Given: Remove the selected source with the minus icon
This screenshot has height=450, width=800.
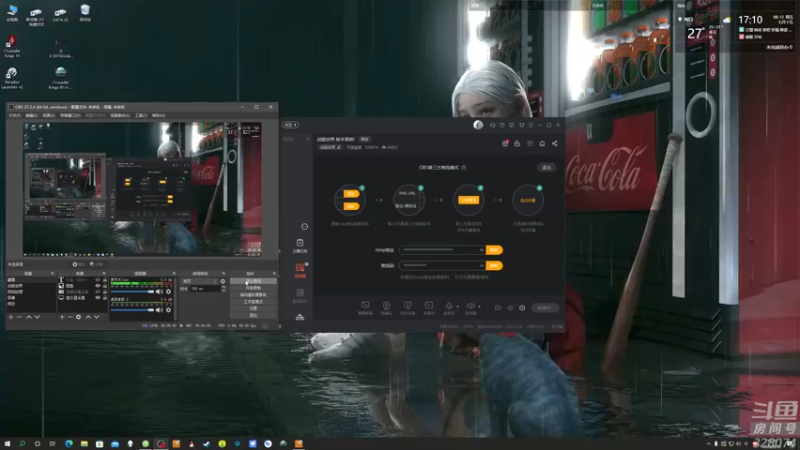Looking at the screenshot, I should (70, 317).
